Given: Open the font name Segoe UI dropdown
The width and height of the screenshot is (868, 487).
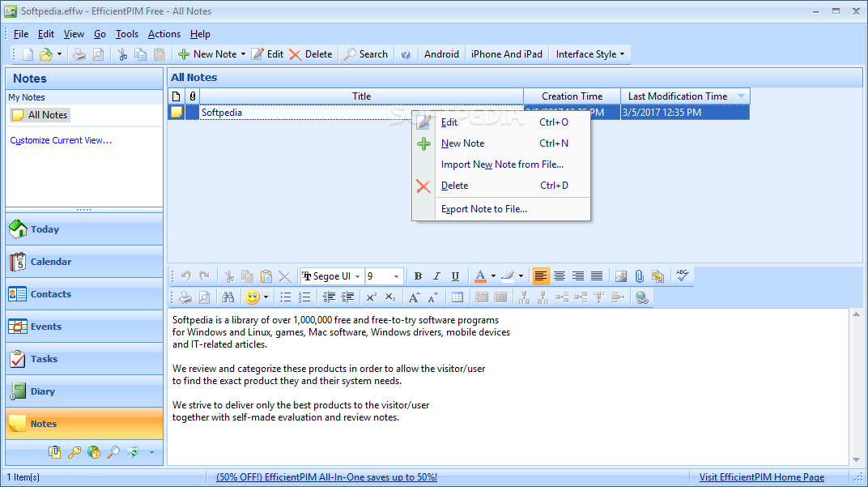Looking at the screenshot, I should click(358, 276).
